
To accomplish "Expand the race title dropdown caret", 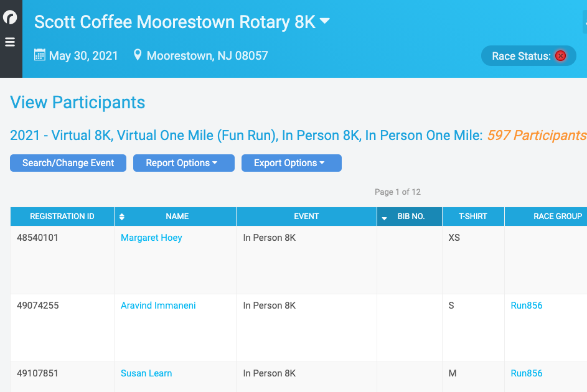I will (x=324, y=21).
